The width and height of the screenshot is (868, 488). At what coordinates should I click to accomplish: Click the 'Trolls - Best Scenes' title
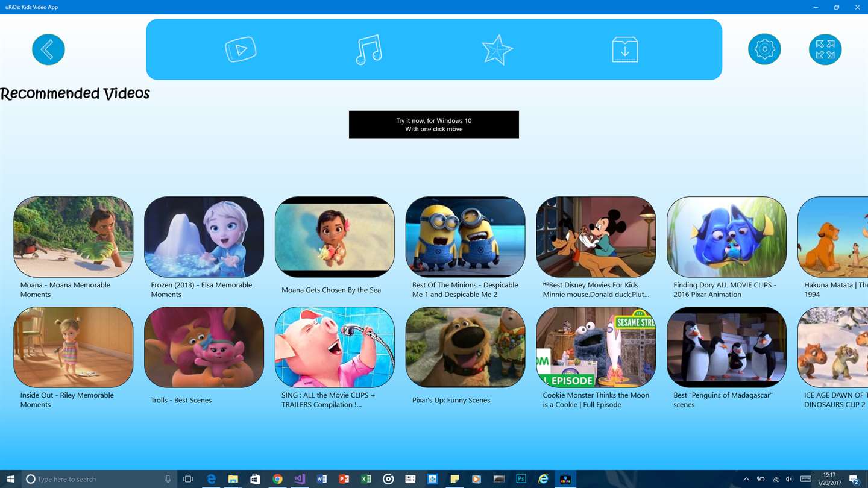(x=181, y=400)
